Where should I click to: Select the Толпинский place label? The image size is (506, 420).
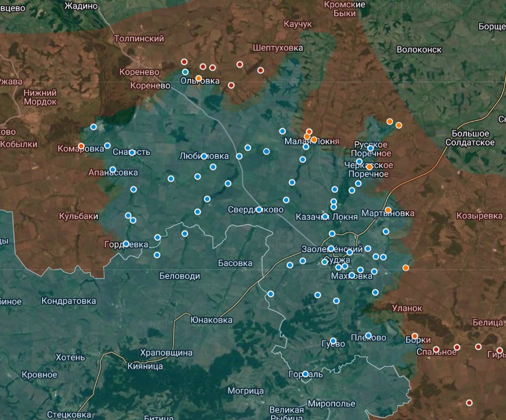(x=139, y=39)
